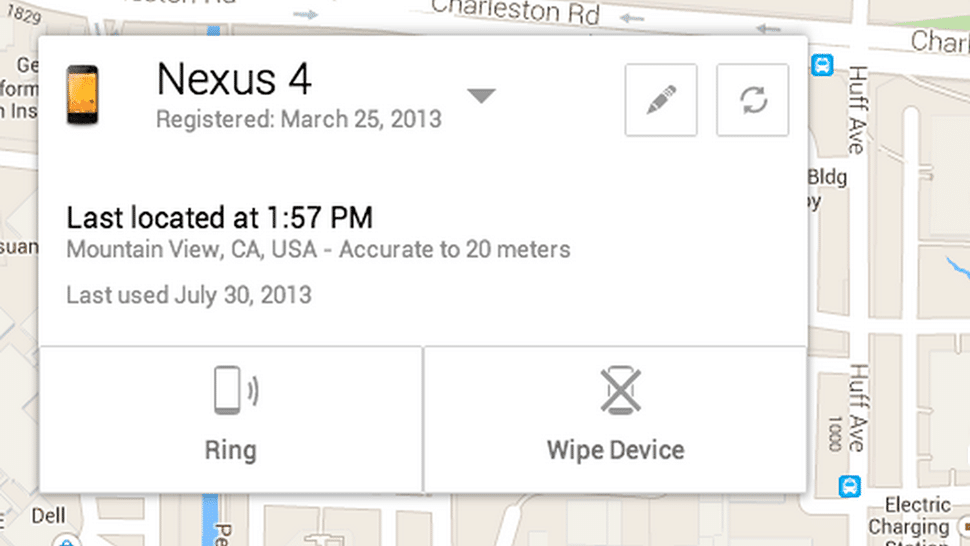This screenshot has width=970, height=546.
Task: Click the 1000 address number on Huff Ave
Action: (835, 432)
